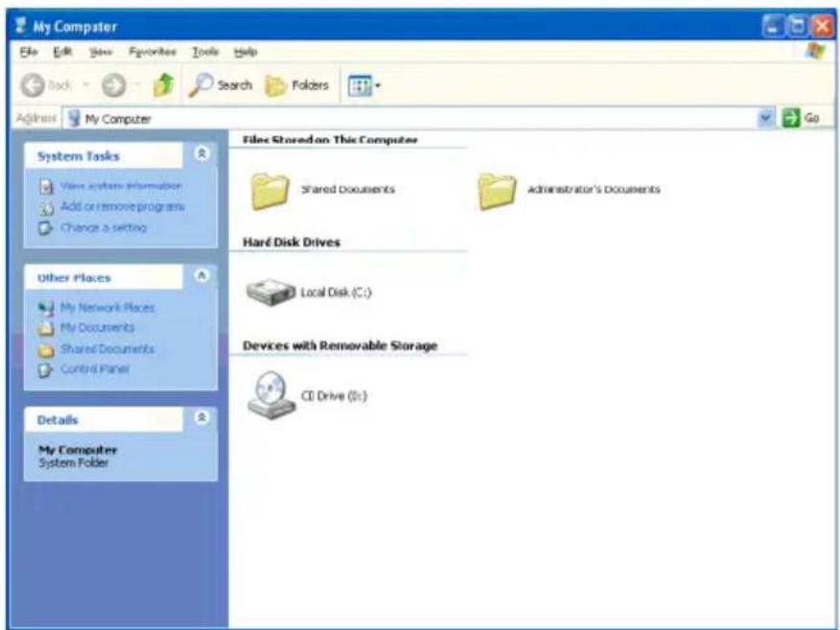Go up one folder level
The image size is (840, 630).
(x=164, y=85)
